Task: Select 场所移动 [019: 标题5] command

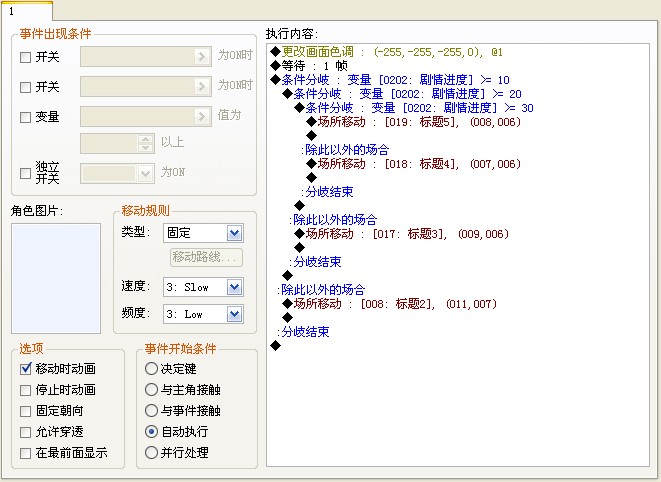Action: tap(414, 122)
